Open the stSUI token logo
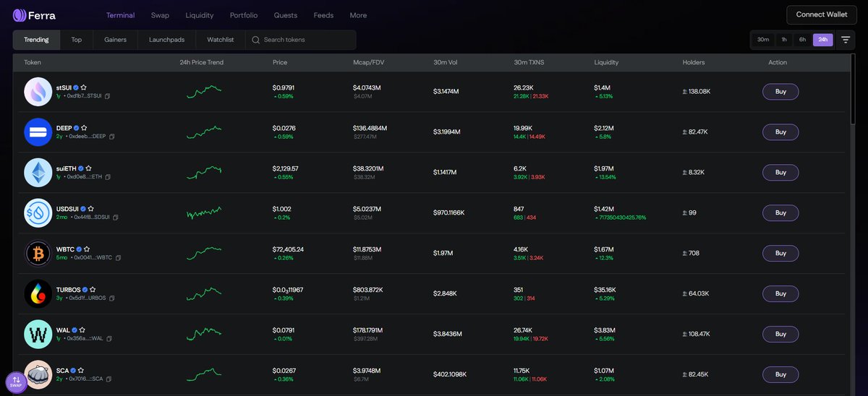This screenshot has width=868, height=396. pos(38,92)
